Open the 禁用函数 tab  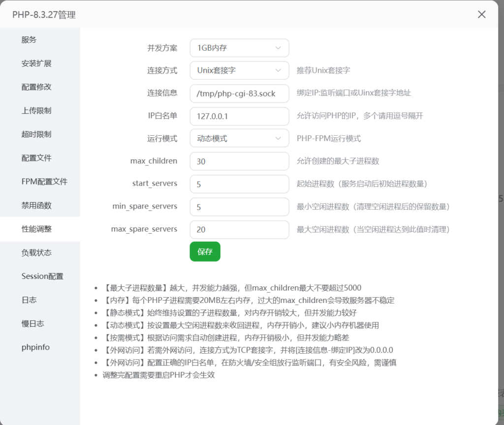[36, 205]
